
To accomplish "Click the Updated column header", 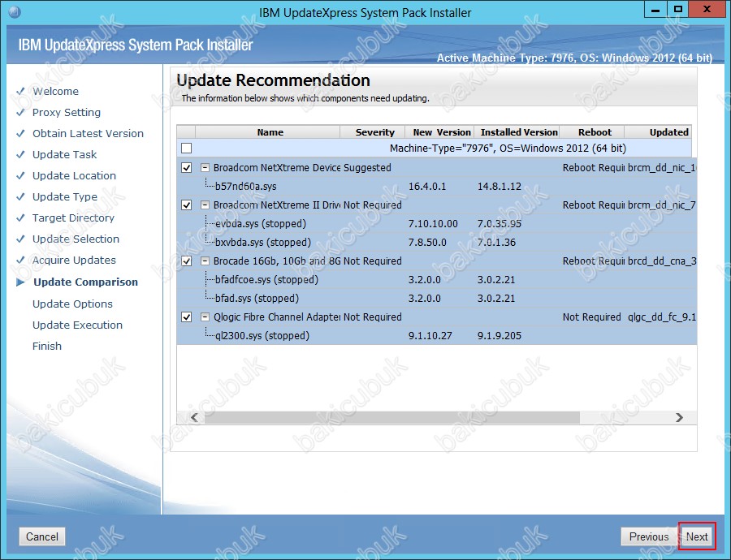I will 658,131.
